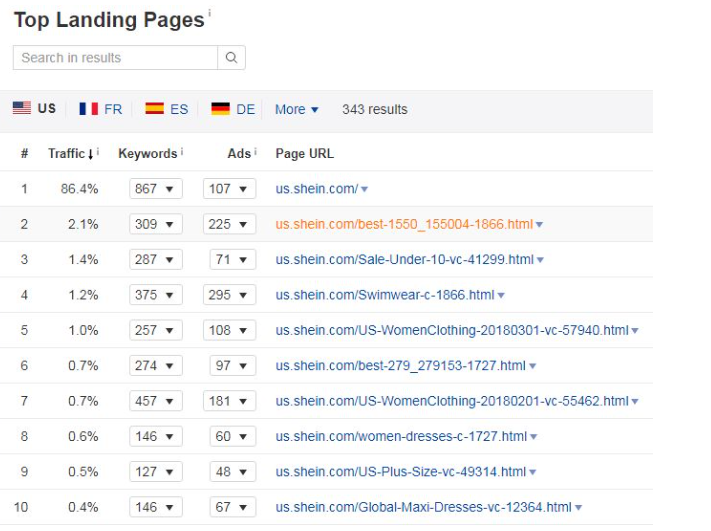
Task: Click the arrow after Swimwear-c-1866.html URL
Action: pyautogui.click(x=501, y=296)
